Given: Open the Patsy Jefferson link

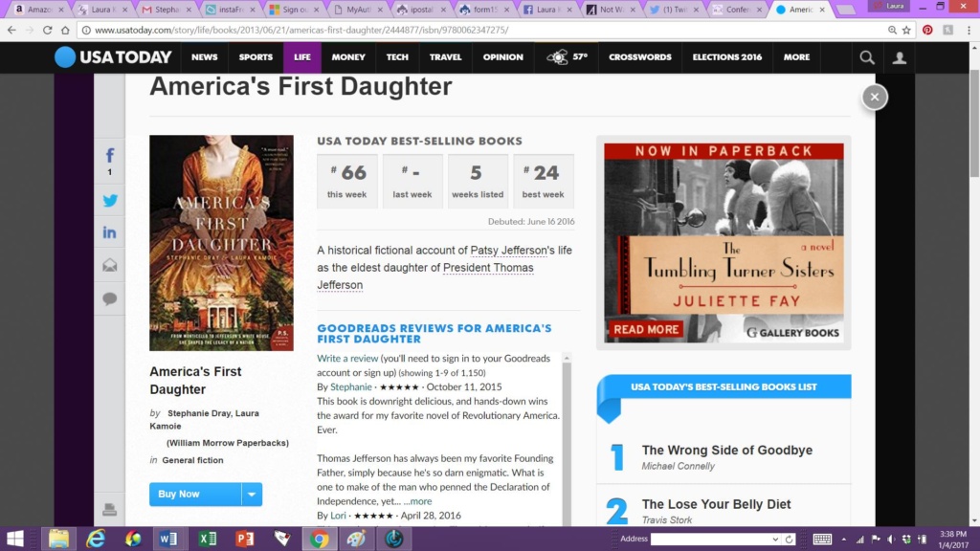Looking at the screenshot, I should (x=508, y=251).
